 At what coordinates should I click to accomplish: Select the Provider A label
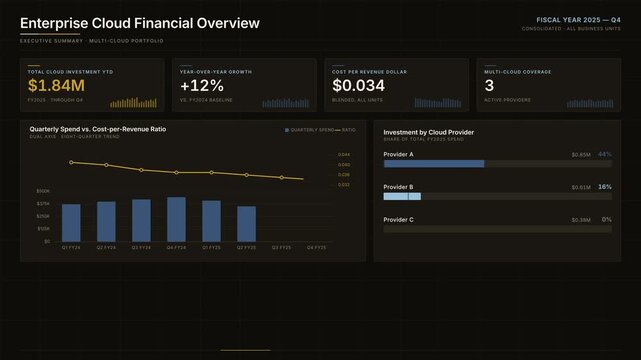(398, 154)
